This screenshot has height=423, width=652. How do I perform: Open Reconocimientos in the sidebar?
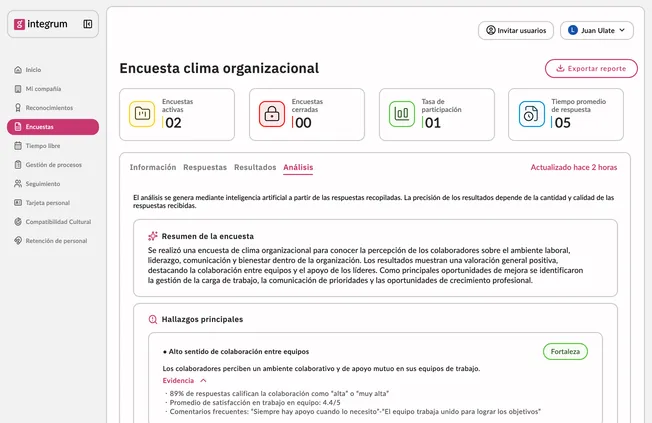[53, 108]
